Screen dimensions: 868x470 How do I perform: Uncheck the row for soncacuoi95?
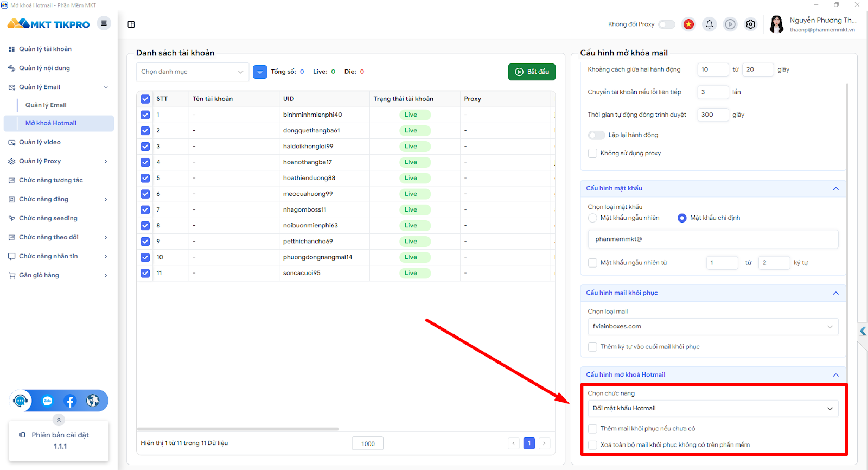[145, 273]
